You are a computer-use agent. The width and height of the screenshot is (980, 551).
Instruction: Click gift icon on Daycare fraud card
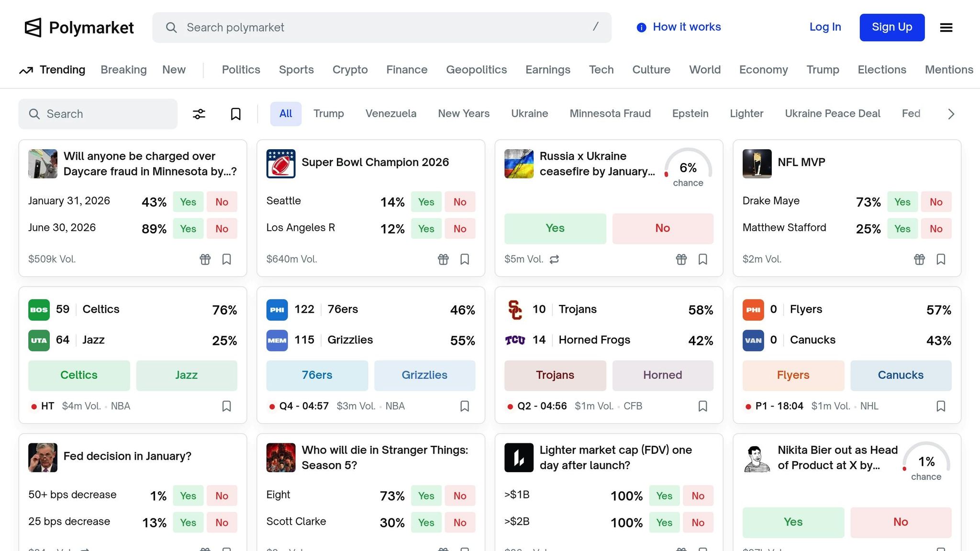205,259
